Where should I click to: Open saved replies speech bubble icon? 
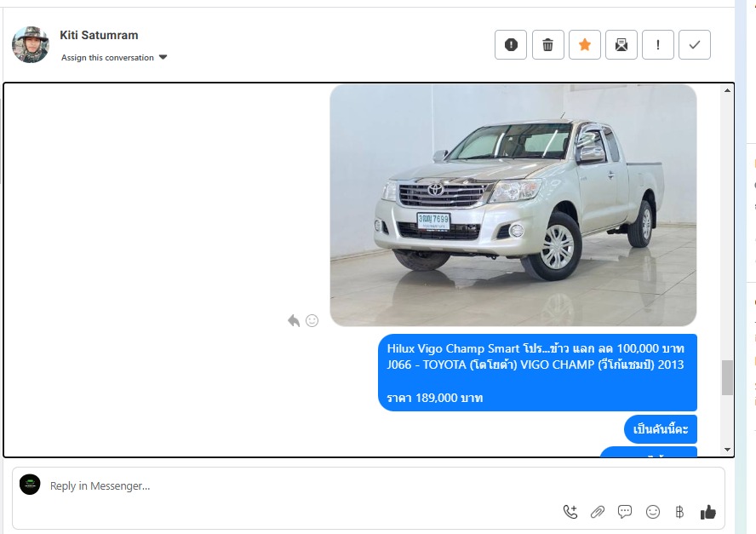tap(625, 512)
